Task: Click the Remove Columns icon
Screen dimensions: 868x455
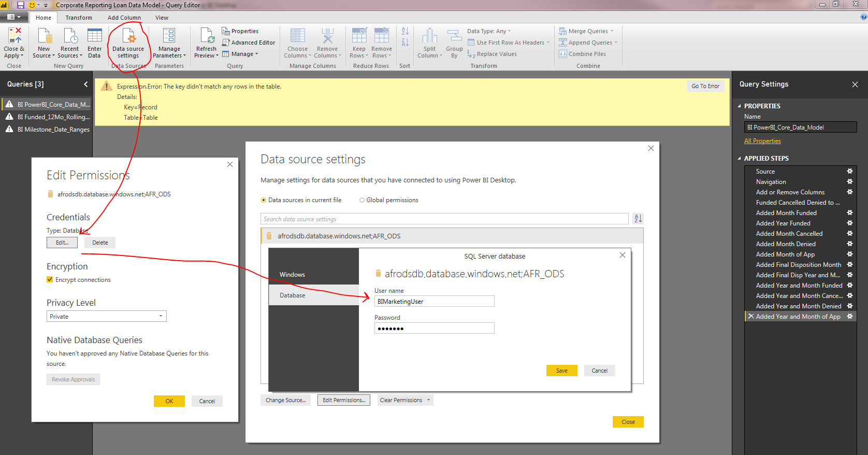Action: coord(327,36)
